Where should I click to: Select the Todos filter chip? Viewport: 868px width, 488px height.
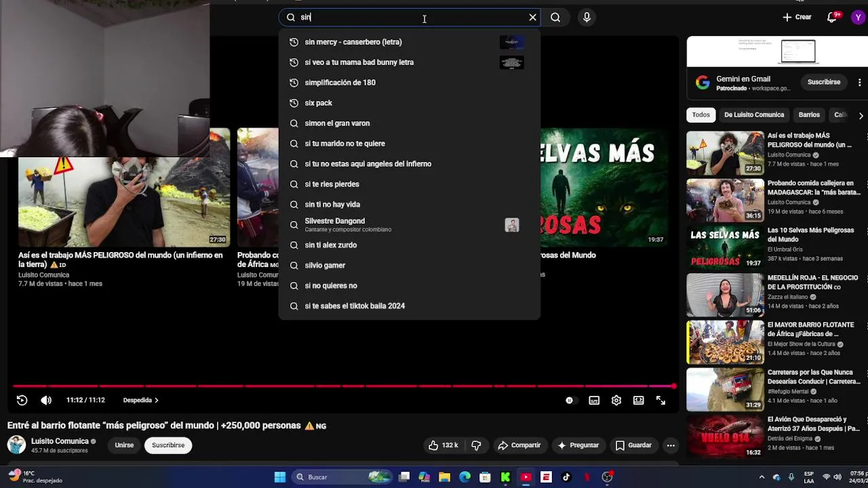point(701,115)
